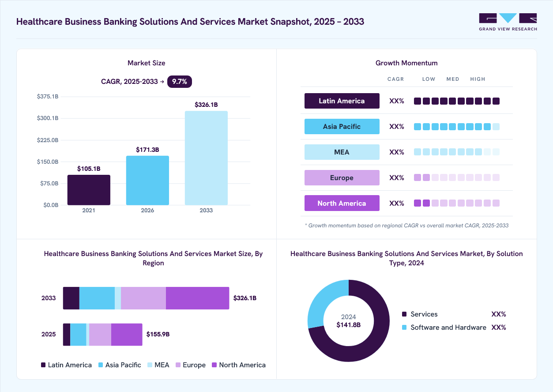Image resolution: width=553 pixels, height=392 pixels.
Task: Click the dashboard main title
Action: 190,22
